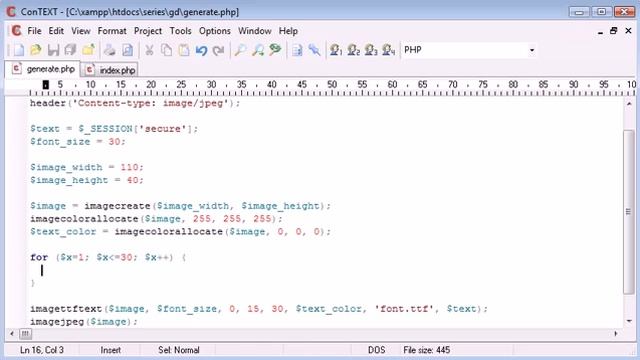Image resolution: width=640 pixels, height=360 pixels.
Task: Restore the inner document window
Action: [613, 31]
